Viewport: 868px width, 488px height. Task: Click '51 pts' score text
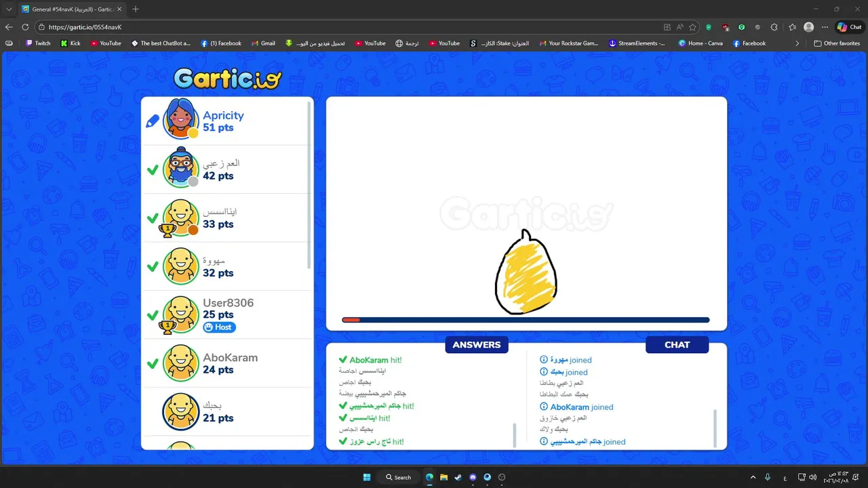[218, 127]
